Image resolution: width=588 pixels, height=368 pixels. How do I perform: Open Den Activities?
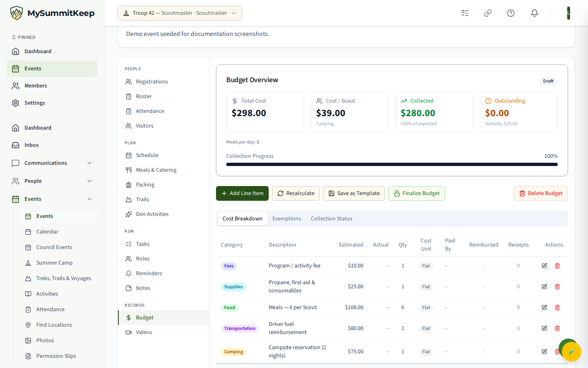(163, 214)
